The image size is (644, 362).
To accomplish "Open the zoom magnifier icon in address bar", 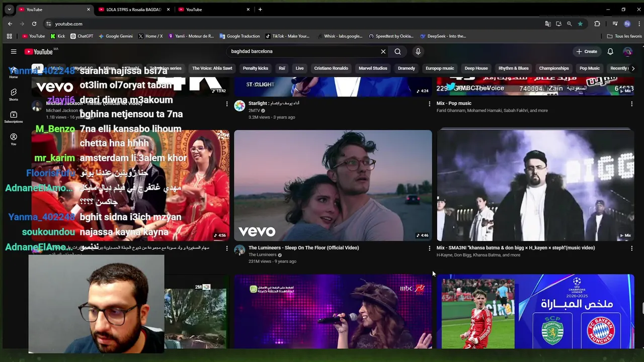I will coord(569,24).
